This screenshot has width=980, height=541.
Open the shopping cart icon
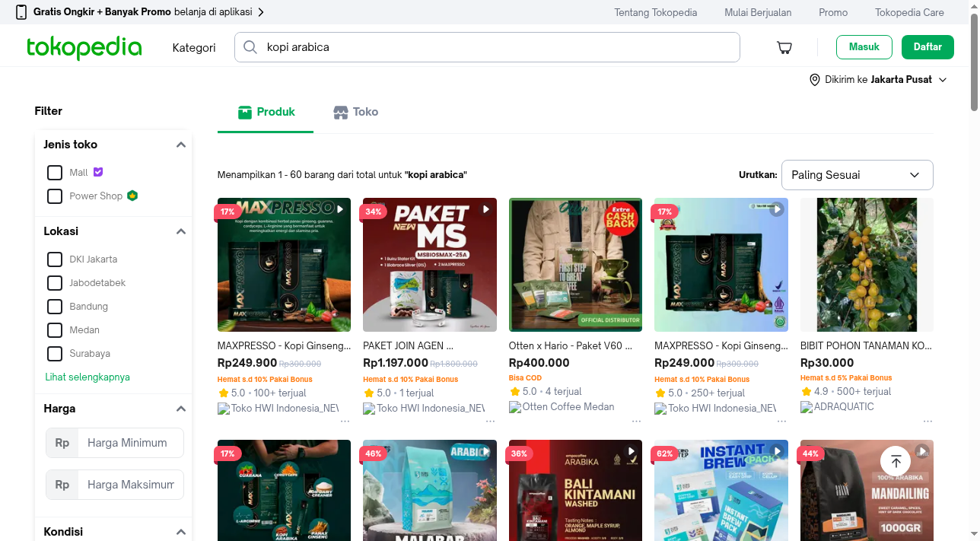click(784, 48)
